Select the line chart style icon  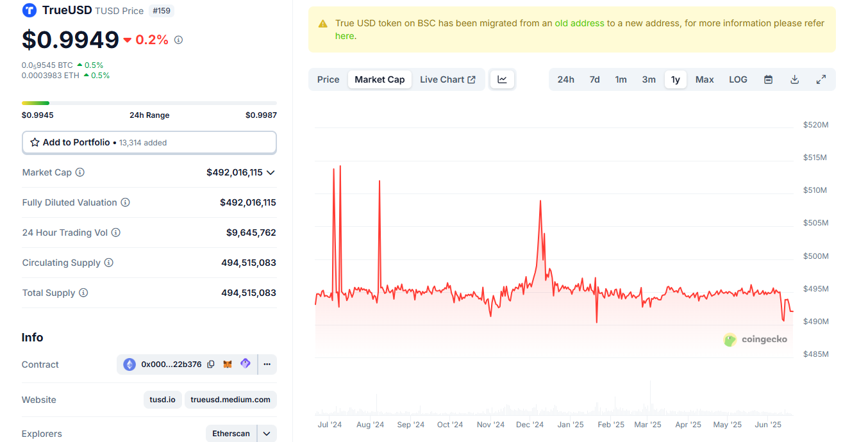point(502,79)
